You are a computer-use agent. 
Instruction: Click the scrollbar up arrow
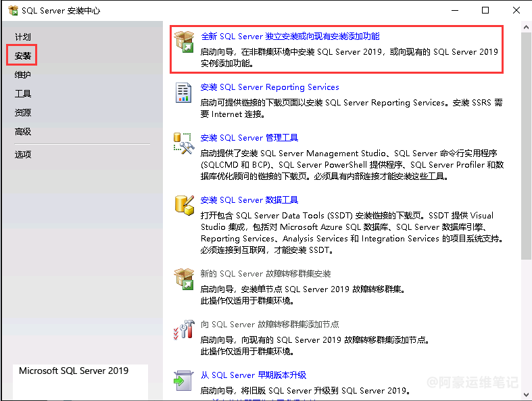pyautogui.click(x=526, y=27)
